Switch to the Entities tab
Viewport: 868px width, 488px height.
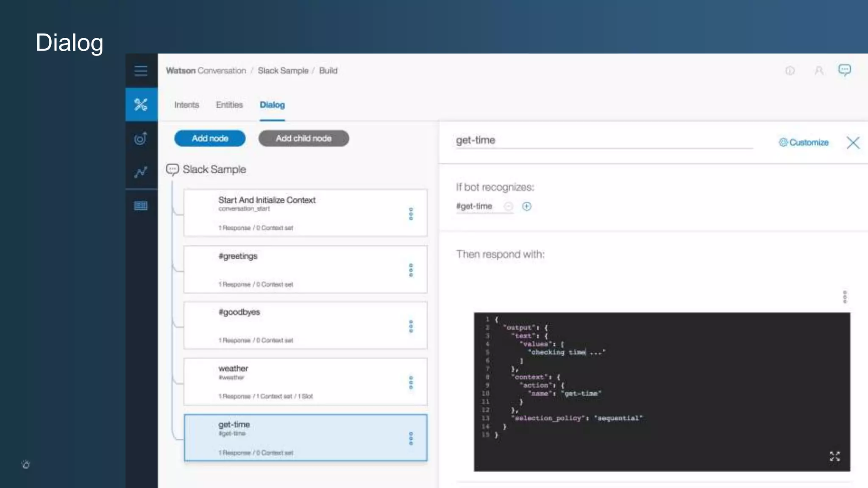tap(229, 105)
